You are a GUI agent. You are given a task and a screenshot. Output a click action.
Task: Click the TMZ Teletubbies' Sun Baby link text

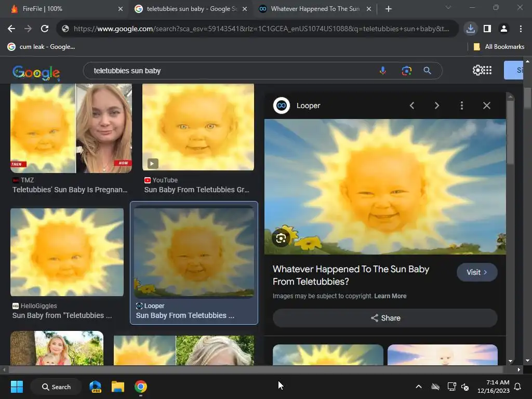pyautogui.click(x=70, y=190)
